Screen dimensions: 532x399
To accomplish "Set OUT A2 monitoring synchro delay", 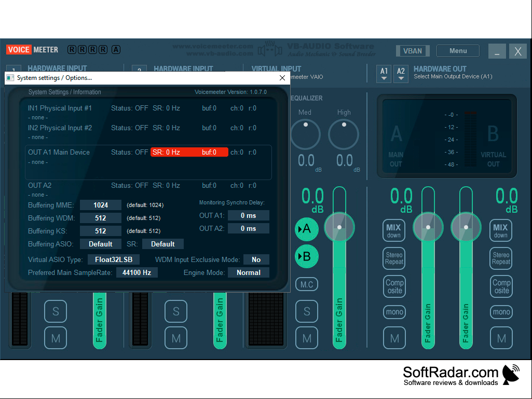I will coord(249,228).
